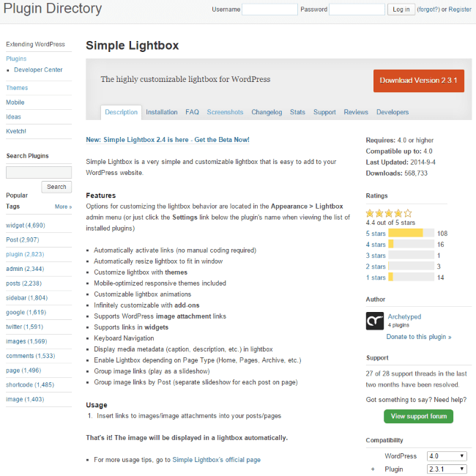Focus the Username input field

click(x=269, y=10)
